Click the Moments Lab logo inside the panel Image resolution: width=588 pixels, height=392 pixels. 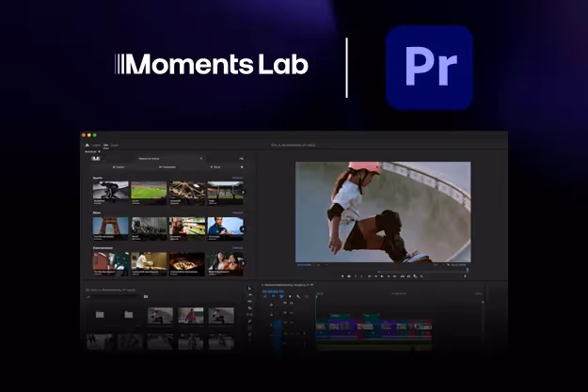(96, 159)
